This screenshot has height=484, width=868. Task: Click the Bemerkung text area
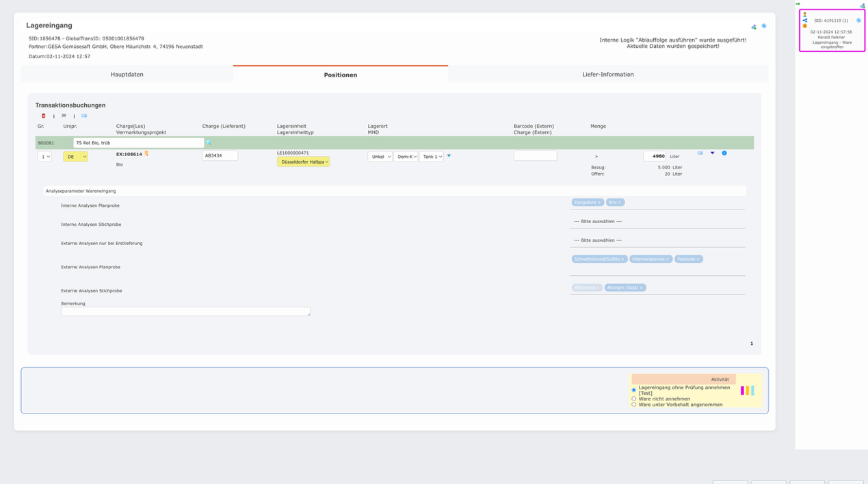click(185, 311)
